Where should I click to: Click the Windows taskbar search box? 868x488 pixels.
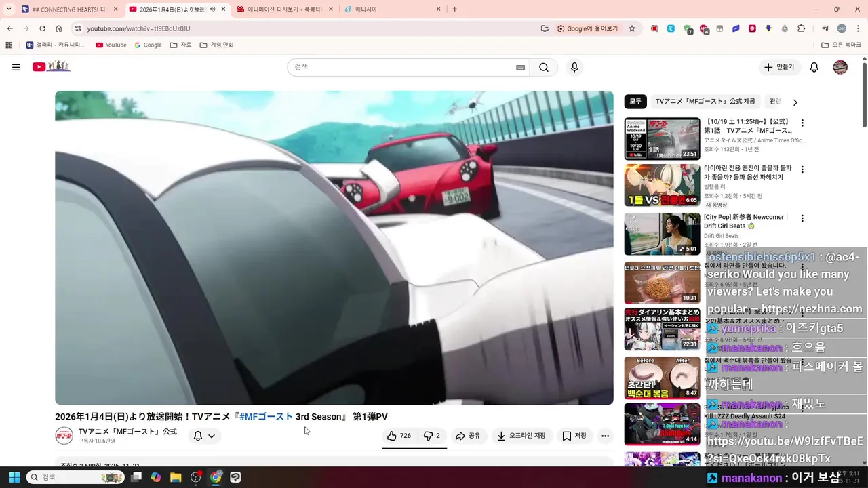(75, 477)
